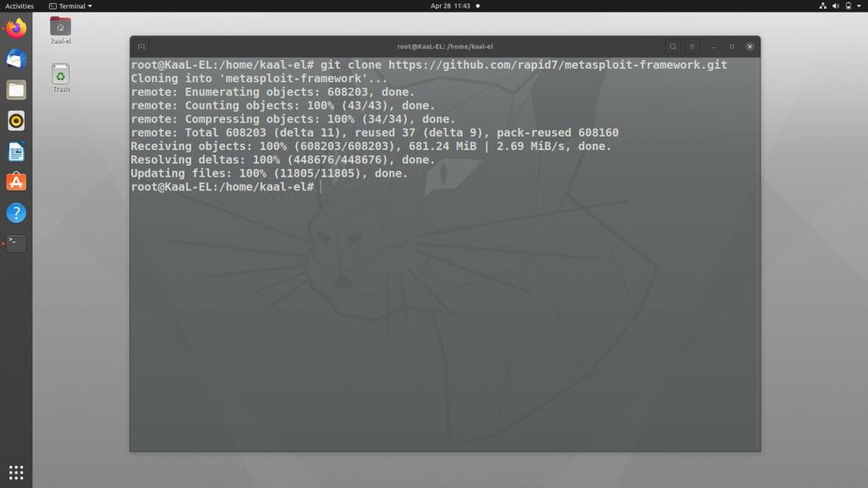Viewport: 868px width, 488px height.
Task: Launch Thunderbird mail from the dock
Action: tap(16, 58)
